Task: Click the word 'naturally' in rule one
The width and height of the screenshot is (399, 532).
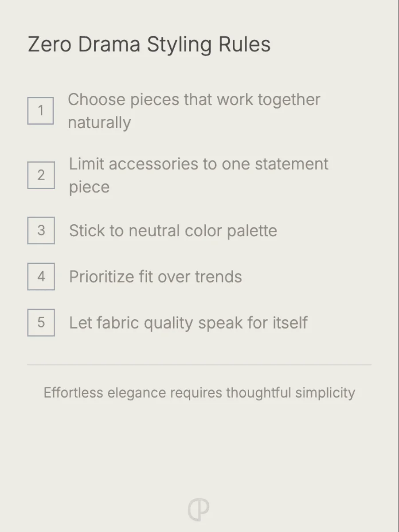Action: [x=99, y=123]
